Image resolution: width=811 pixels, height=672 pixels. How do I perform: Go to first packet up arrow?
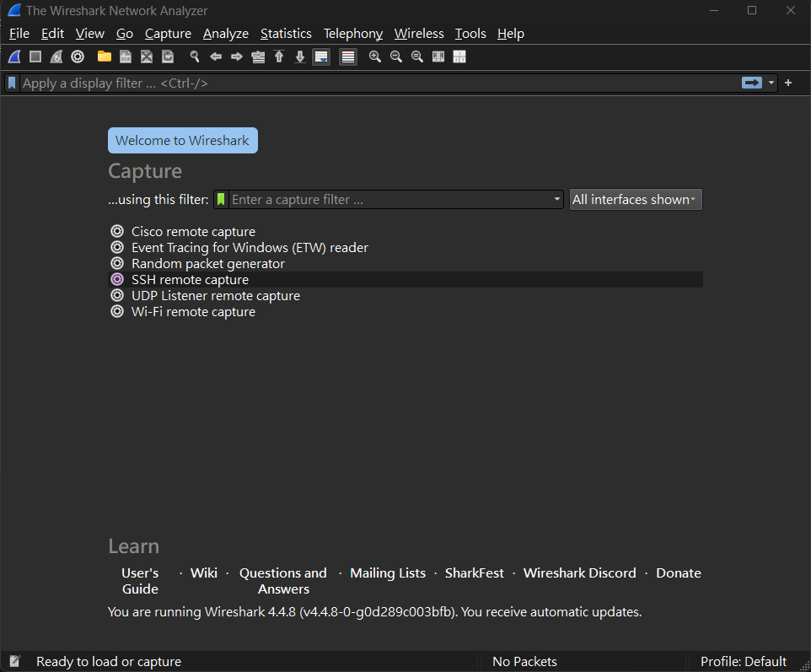(279, 56)
